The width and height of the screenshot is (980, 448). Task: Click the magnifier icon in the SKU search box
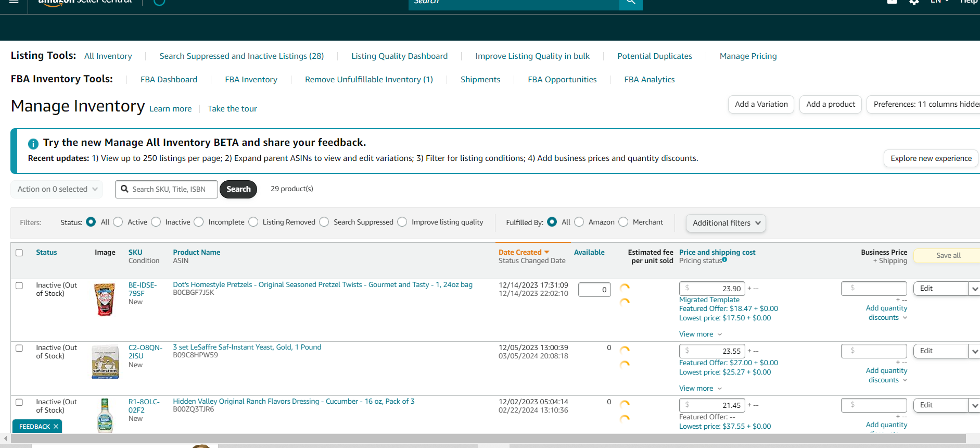[124, 189]
